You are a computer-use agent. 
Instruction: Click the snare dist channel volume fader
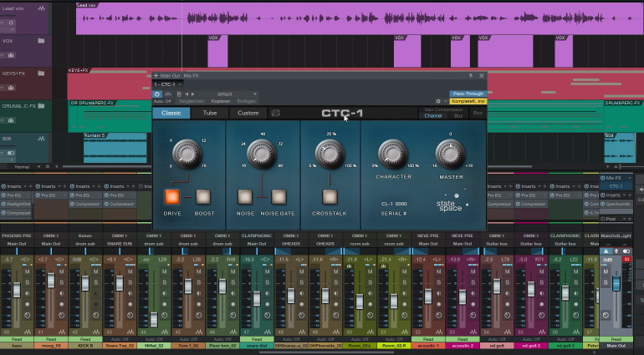pyautogui.click(x=257, y=298)
